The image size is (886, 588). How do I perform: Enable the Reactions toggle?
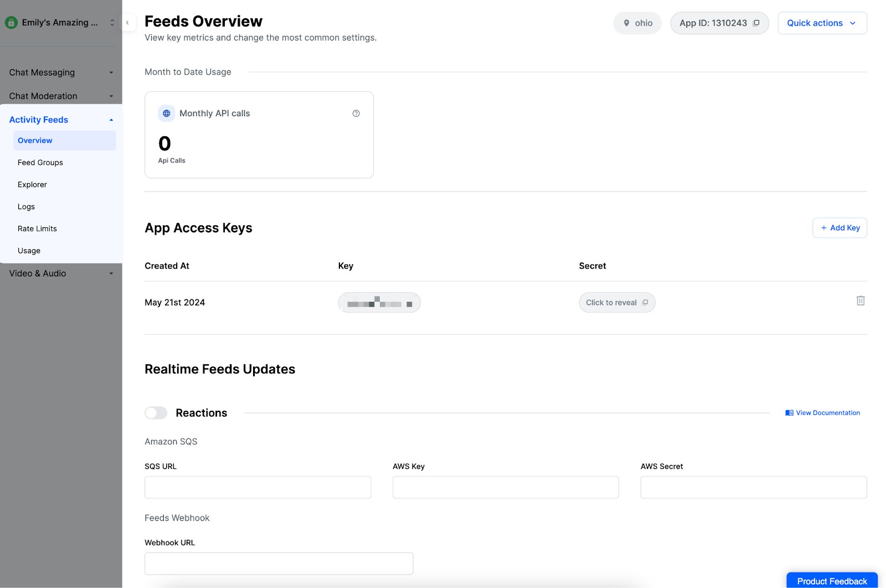pyautogui.click(x=156, y=413)
